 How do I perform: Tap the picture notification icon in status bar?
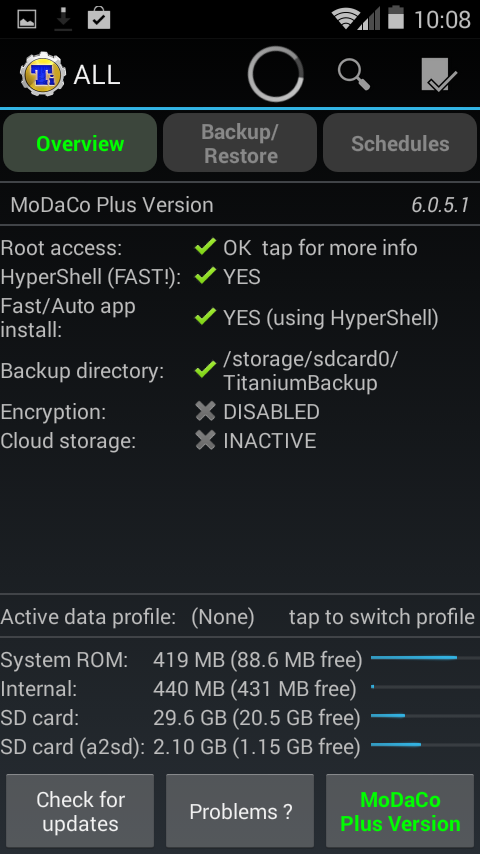27,19
